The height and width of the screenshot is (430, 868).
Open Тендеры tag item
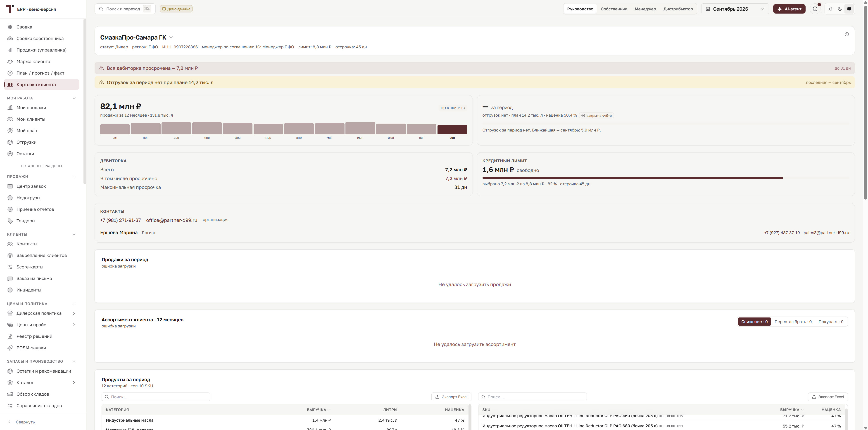point(41,221)
